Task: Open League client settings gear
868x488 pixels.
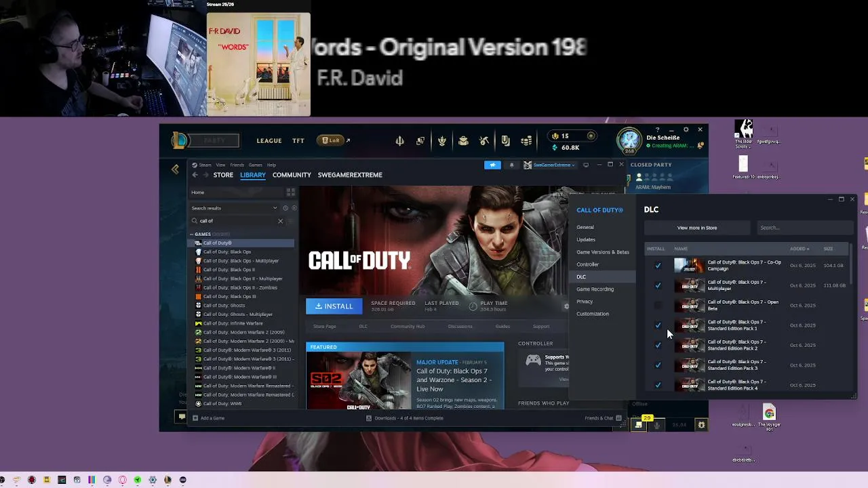Action: coord(686,129)
